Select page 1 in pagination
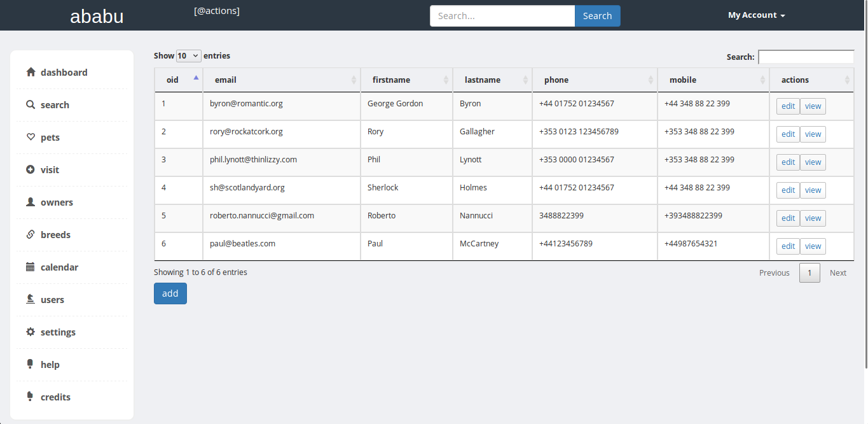Image resolution: width=868 pixels, height=424 pixels. 809,272
